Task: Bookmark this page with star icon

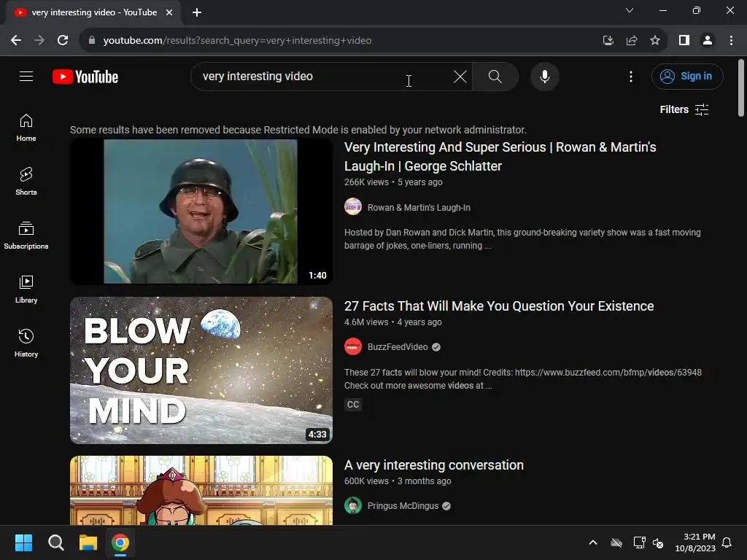Action: 655,41
